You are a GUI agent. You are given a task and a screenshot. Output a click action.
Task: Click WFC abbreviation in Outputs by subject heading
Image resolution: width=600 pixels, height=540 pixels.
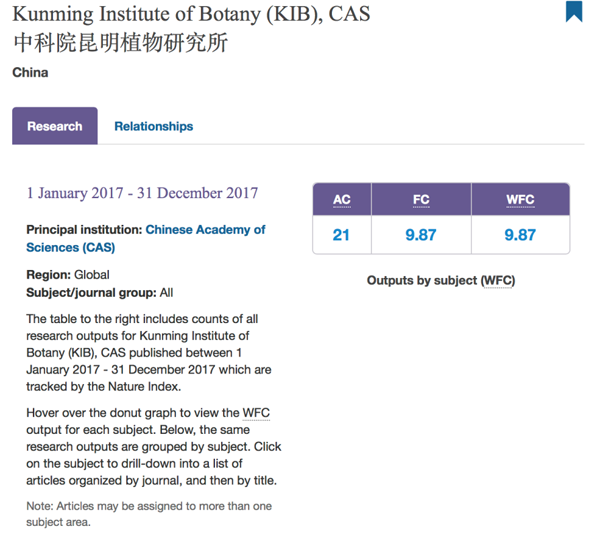(x=498, y=281)
